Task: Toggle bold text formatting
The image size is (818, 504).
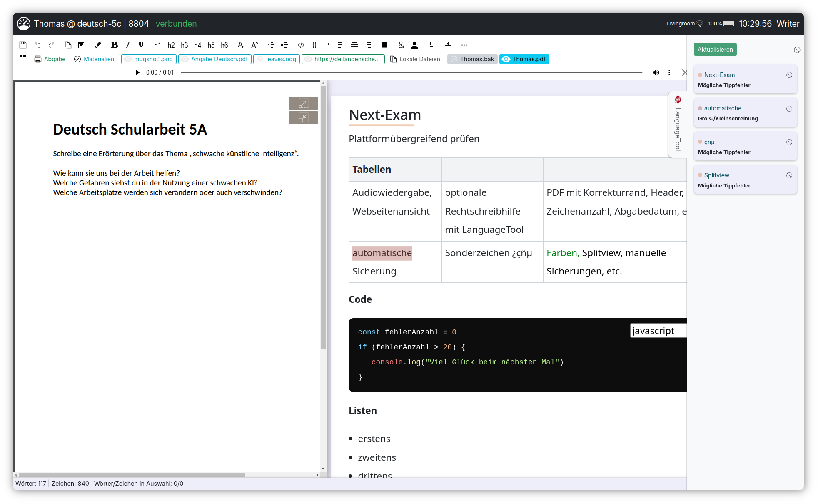Action: point(114,45)
